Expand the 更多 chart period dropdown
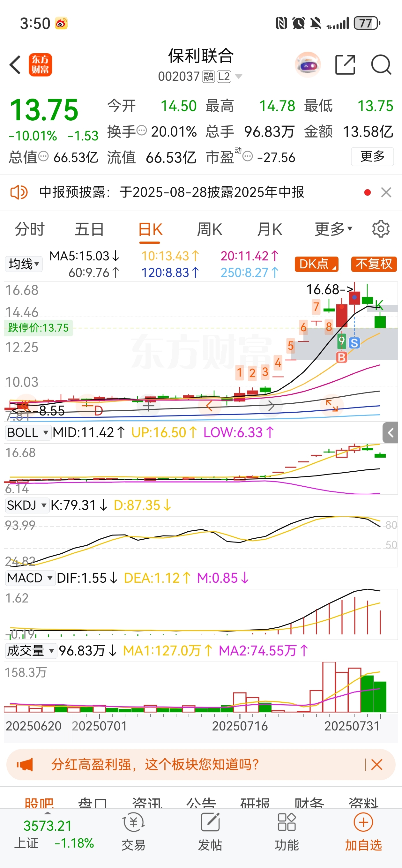The height and width of the screenshot is (868, 402). (x=333, y=229)
